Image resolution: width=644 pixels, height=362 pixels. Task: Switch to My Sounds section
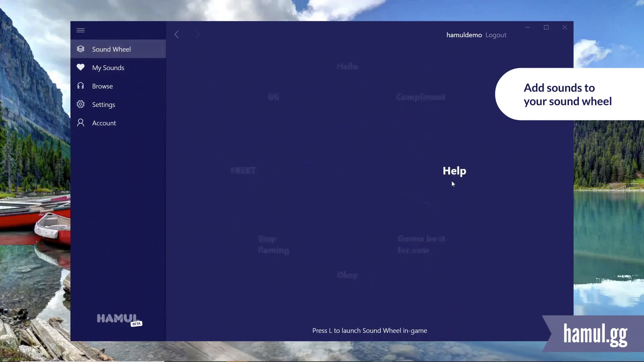(x=108, y=67)
